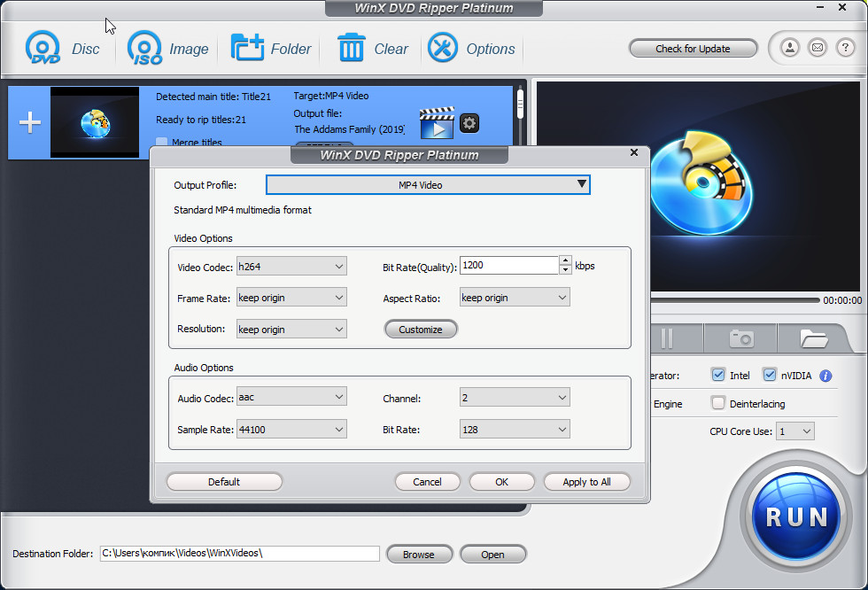
Task: Decrease video bit rate with down arrow
Action: pyautogui.click(x=565, y=269)
